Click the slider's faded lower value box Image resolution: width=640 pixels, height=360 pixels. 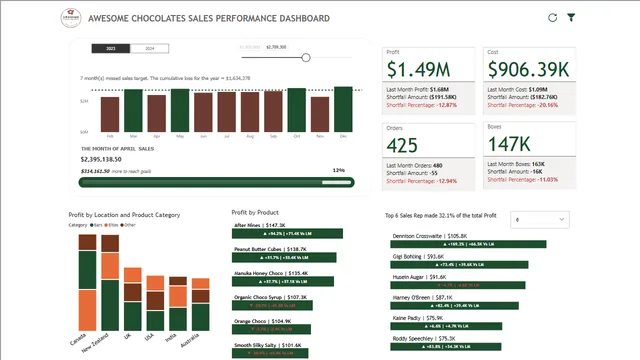coord(250,47)
